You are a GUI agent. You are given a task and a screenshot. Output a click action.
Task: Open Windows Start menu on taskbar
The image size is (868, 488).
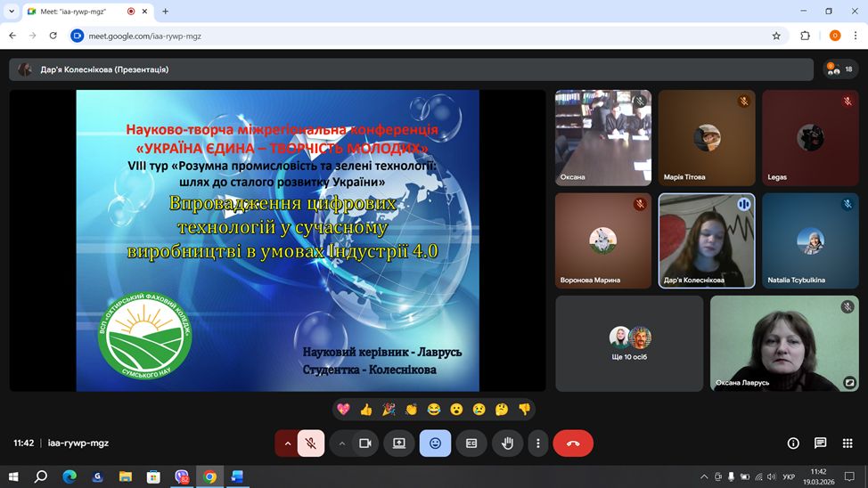tap(14, 476)
